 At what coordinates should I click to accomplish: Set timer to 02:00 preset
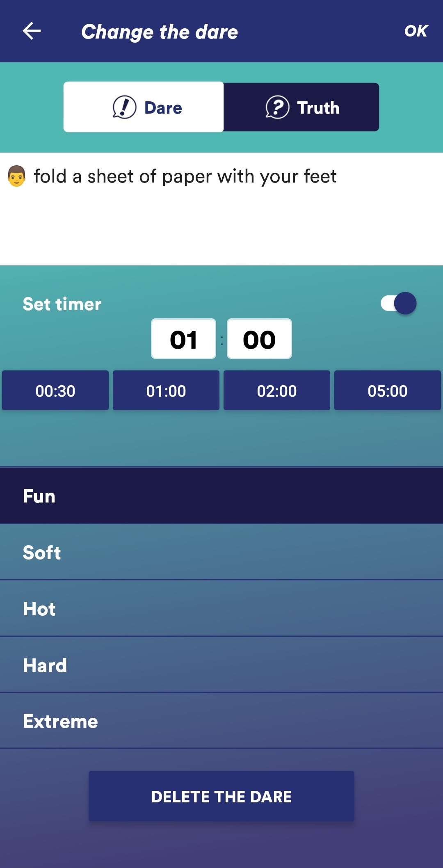277,391
